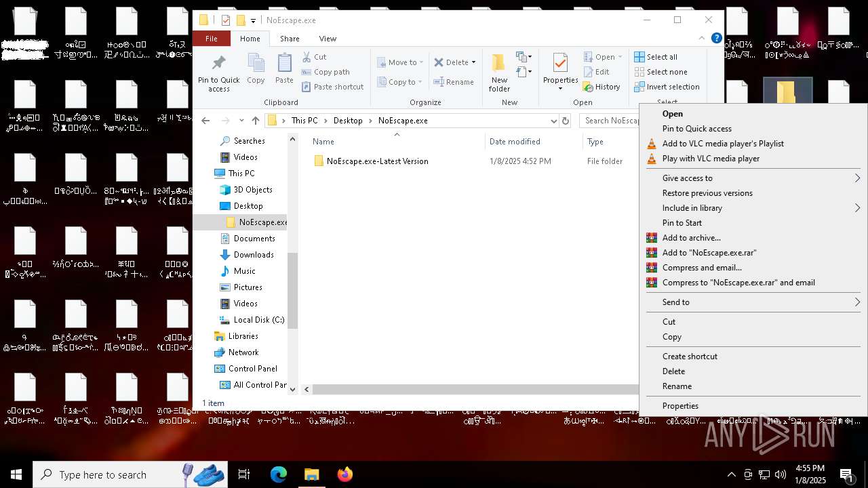Click the Explorer Help icon
Image resolution: width=868 pixels, height=488 pixels.
coord(716,38)
